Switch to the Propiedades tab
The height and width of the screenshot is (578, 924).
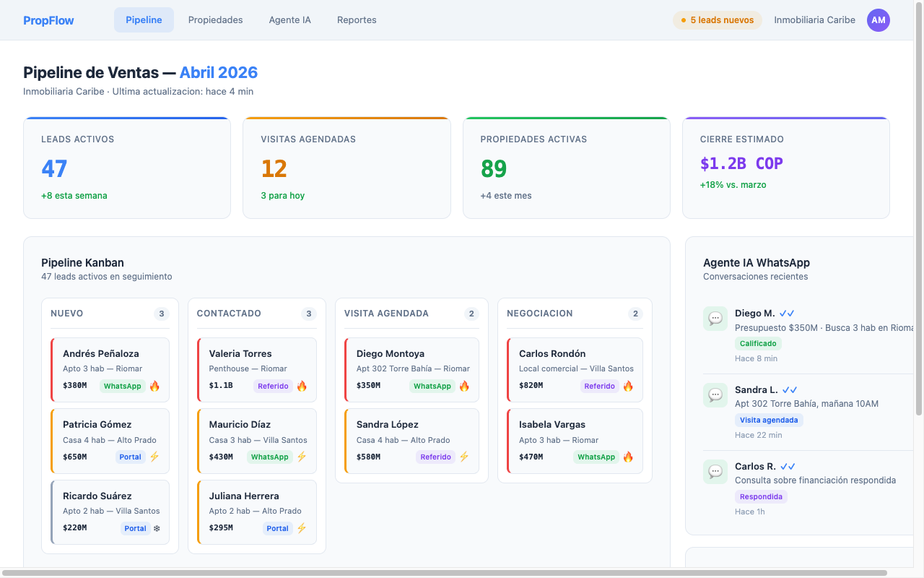215,20
